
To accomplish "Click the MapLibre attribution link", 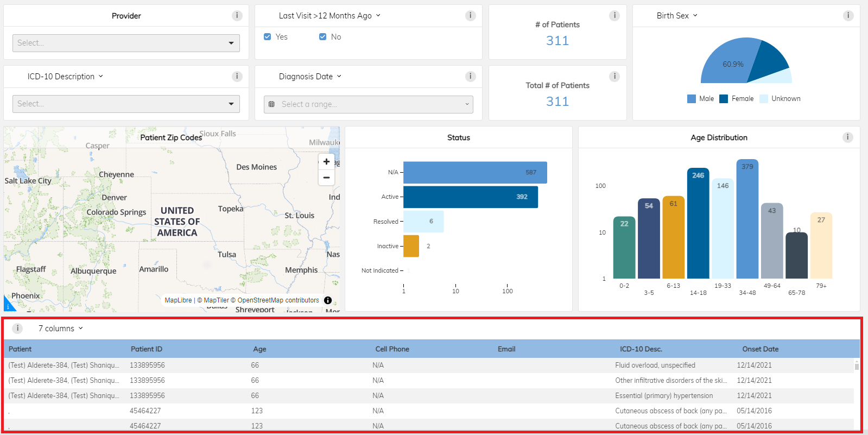I will click(x=178, y=300).
